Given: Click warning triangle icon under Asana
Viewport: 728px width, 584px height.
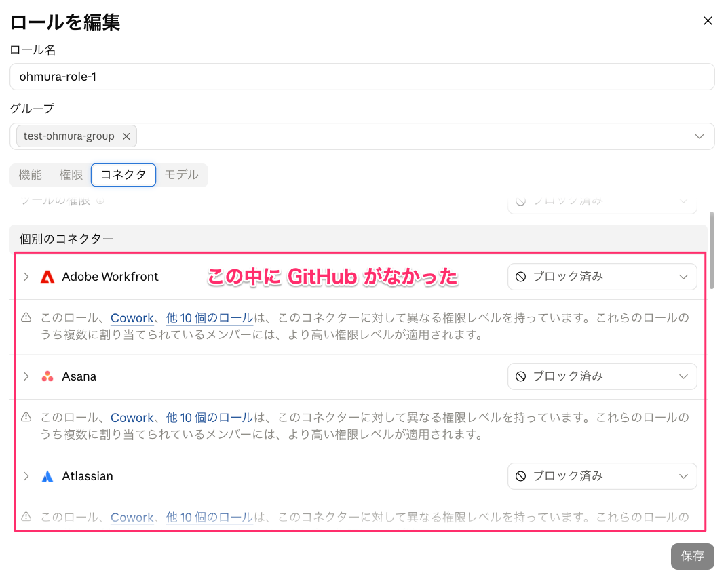Looking at the screenshot, I should [x=26, y=417].
